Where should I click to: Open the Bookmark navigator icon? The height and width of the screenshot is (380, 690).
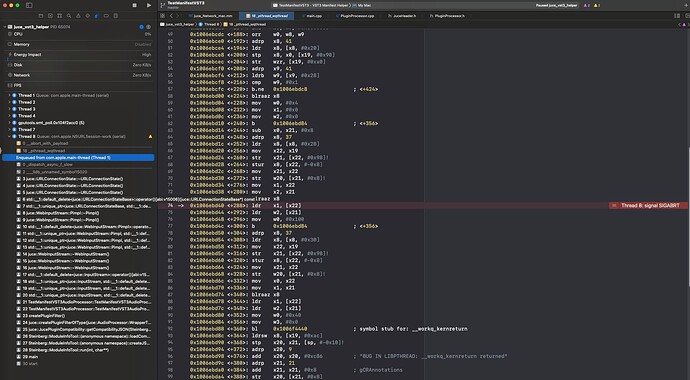pos(59,16)
